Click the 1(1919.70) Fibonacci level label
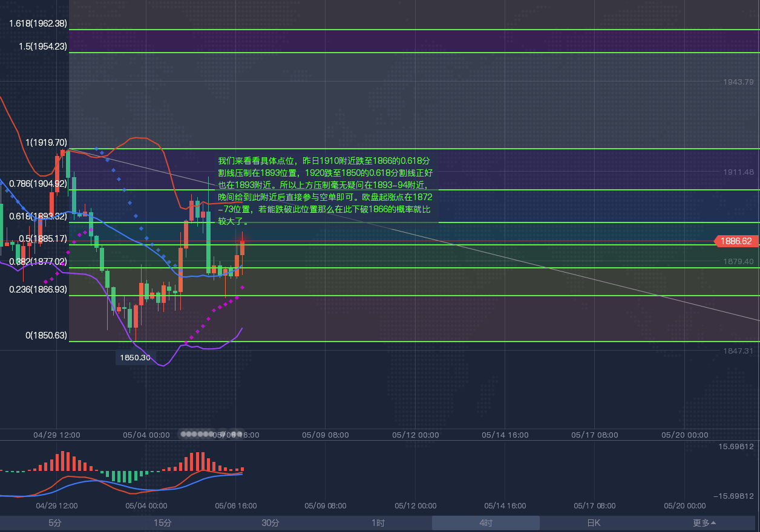The width and height of the screenshot is (760, 532). [x=46, y=143]
